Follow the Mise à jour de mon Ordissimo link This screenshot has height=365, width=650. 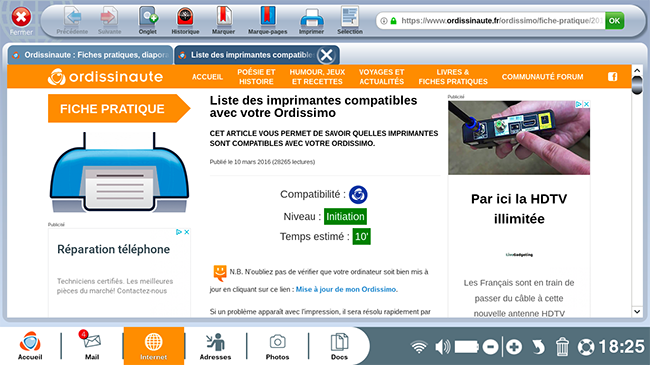(346, 290)
